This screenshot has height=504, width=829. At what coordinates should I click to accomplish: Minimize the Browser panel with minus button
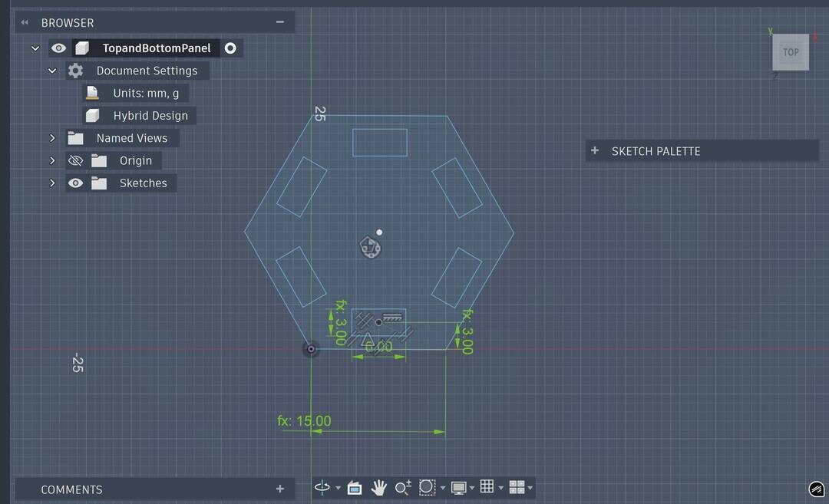(x=280, y=21)
